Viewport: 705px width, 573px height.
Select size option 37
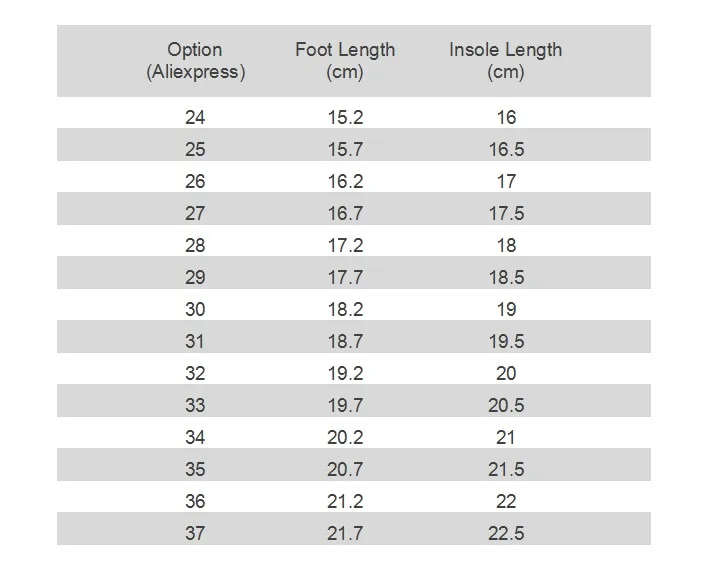point(195,534)
